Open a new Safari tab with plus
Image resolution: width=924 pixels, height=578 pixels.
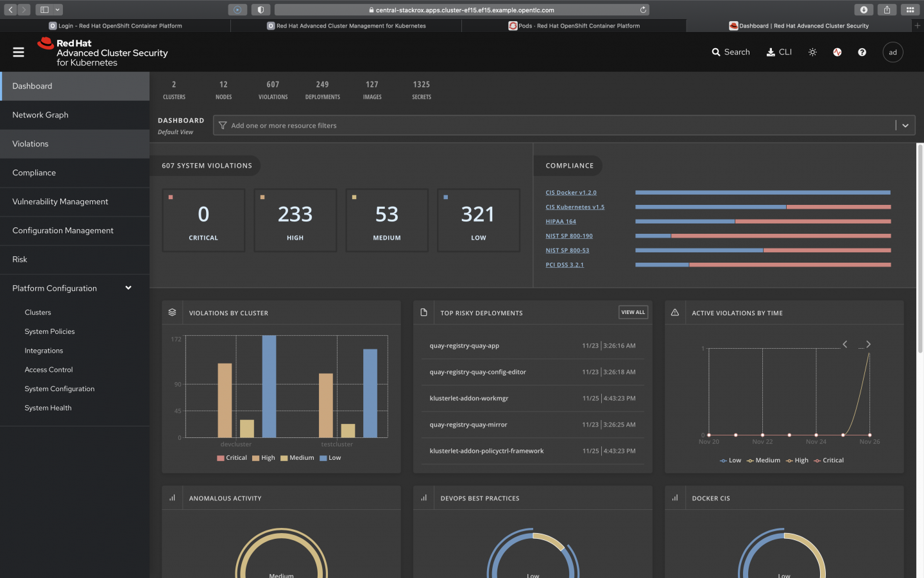(x=917, y=26)
